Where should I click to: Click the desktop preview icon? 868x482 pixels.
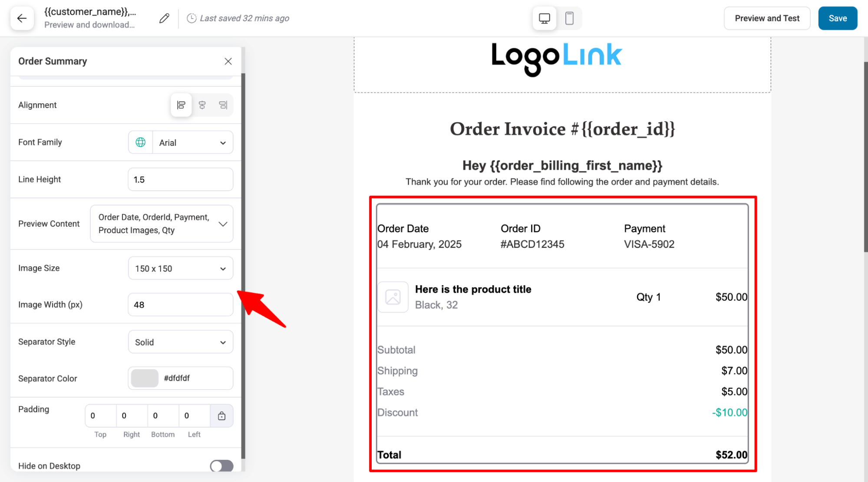(x=545, y=18)
